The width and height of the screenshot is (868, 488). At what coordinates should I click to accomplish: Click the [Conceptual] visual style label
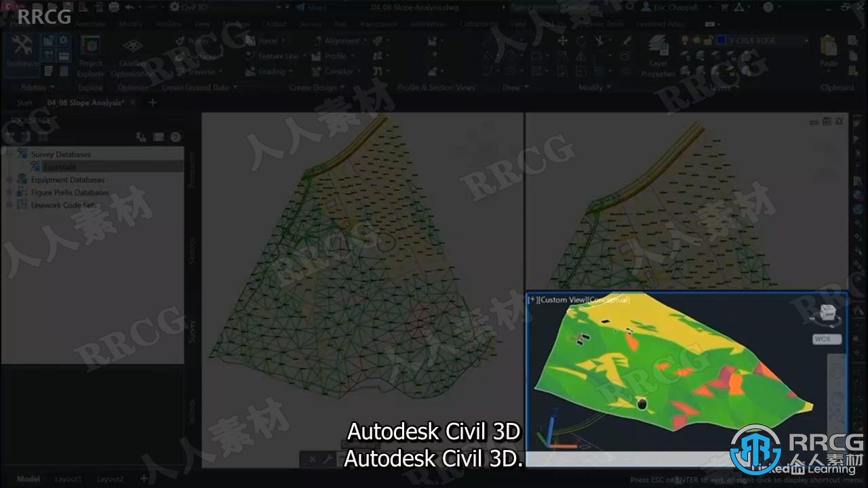pyautogui.click(x=609, y=300)
